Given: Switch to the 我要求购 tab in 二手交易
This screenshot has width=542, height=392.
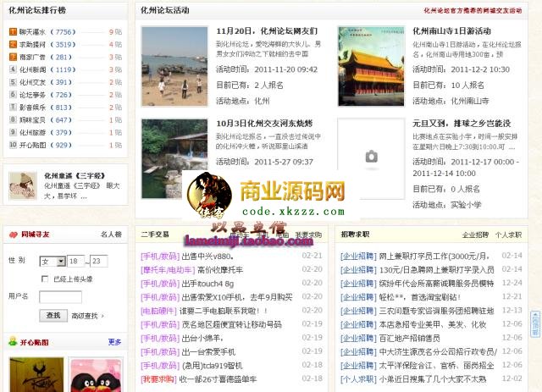Looking at the screenshot, I should point(308,235).
